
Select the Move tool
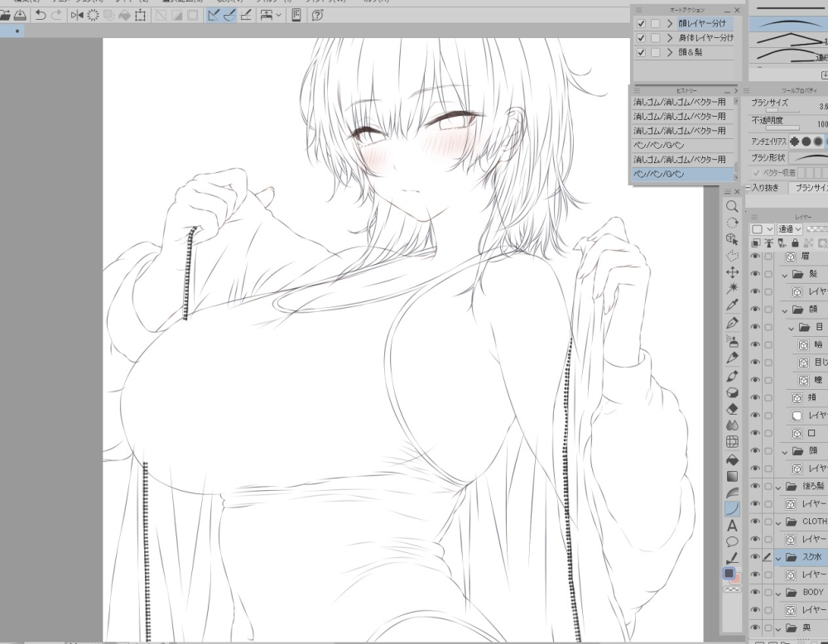coord(732,270)
